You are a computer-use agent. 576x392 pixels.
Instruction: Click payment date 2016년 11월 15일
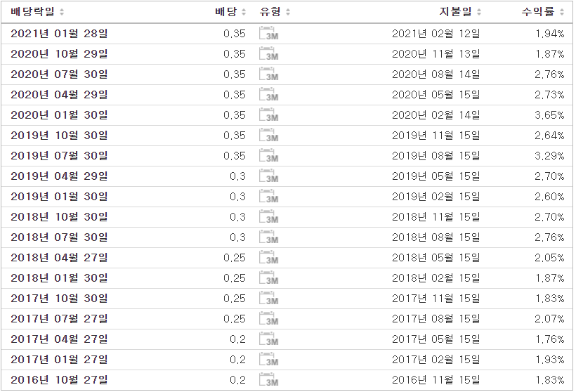(x=436, y=380)
